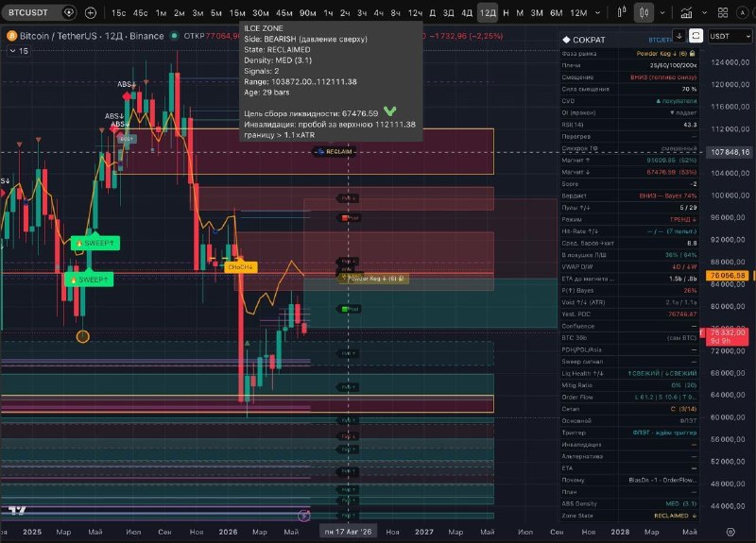Image resolution: width=756 pixels, height=543 pixels.
Task: Select the candlestick chart type icon
Action: coord(644,12)
